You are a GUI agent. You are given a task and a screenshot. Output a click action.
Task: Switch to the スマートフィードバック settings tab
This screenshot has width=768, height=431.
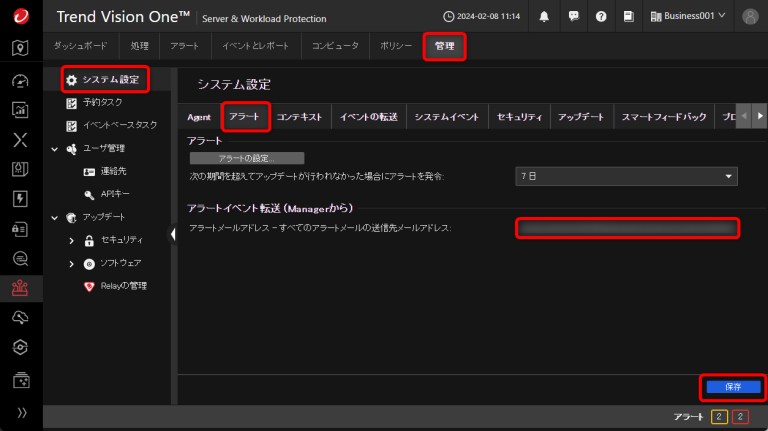click(664, 117)
